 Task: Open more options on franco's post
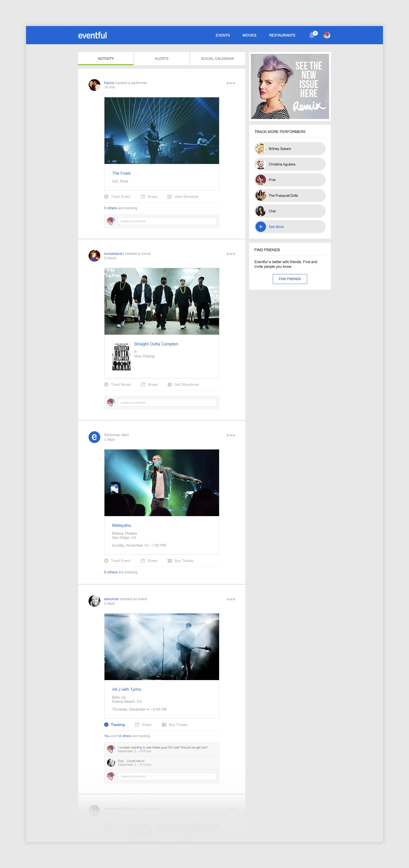(231, 83)
